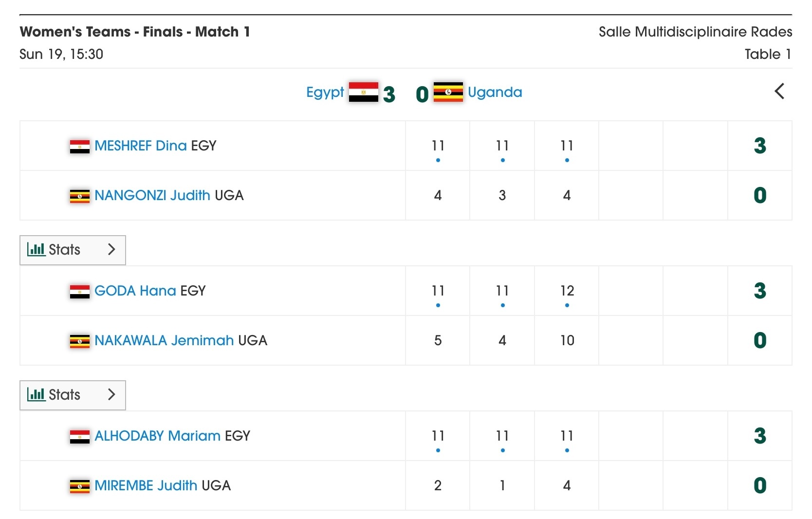Screen dimensions: 812x519
Task: Open MESHREF Dina player profile
Action: tap(141, 146)
